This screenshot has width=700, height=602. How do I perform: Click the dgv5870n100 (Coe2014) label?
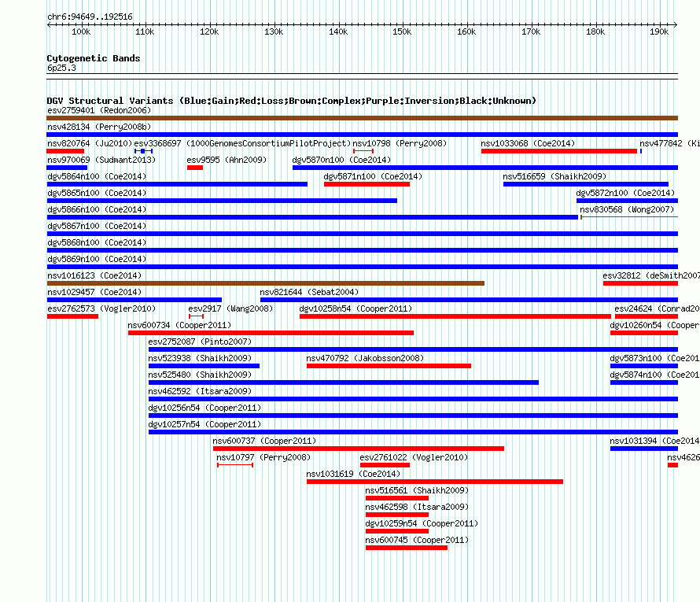coord(341,160)
